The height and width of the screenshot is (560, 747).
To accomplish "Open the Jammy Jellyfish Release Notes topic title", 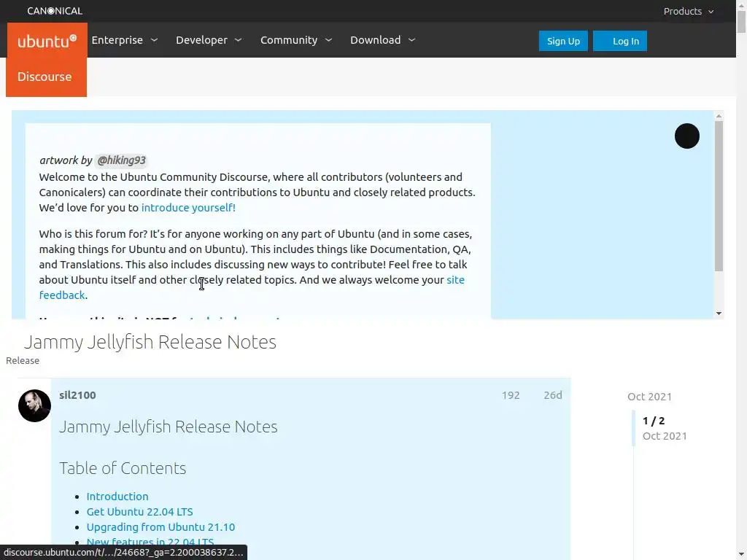I will (150, 342).
